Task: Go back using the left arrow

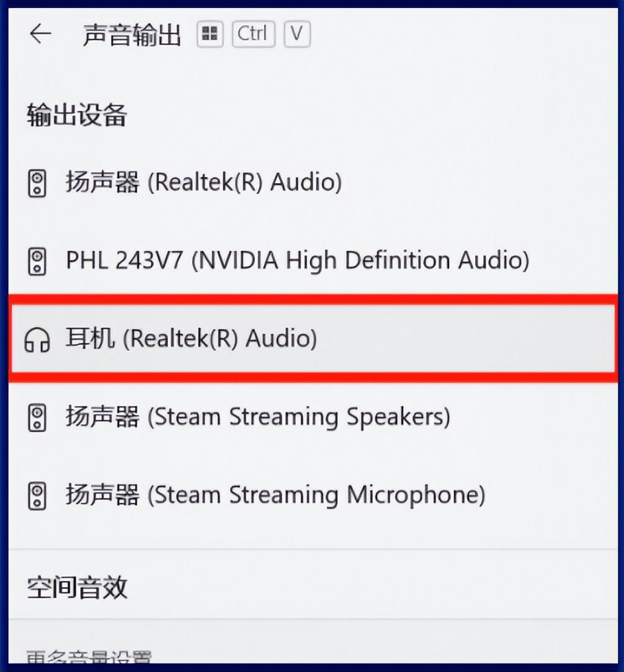Action: pos(41,34)
